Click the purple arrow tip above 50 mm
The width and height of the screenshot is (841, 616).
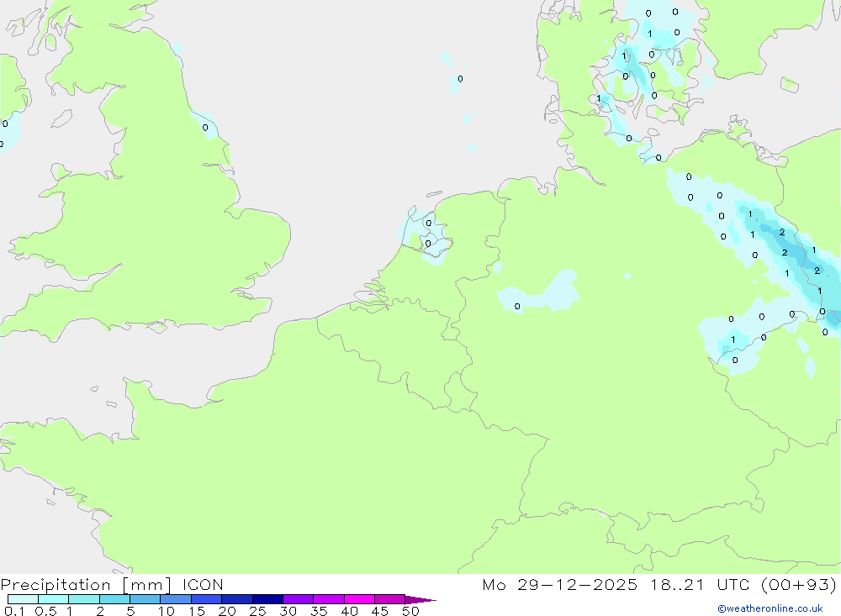(420, 599)
